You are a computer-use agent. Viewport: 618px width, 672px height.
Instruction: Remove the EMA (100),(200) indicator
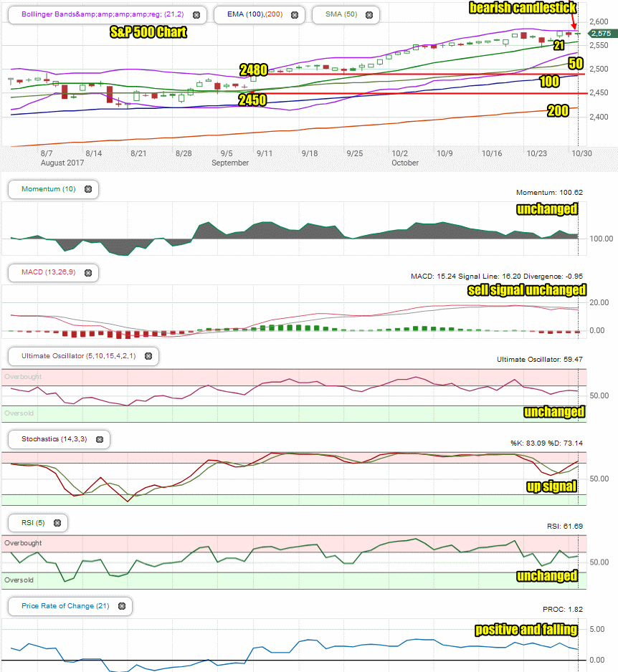pyautogui.click(x=295, y=15)
